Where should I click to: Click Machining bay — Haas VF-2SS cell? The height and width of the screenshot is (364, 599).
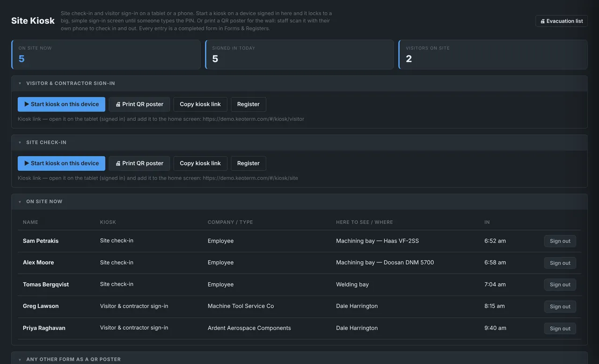378,241
